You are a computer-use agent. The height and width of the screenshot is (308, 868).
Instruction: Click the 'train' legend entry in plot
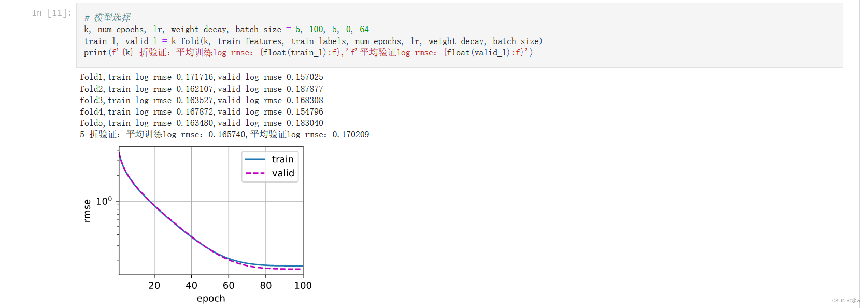(x=269, y=159)
